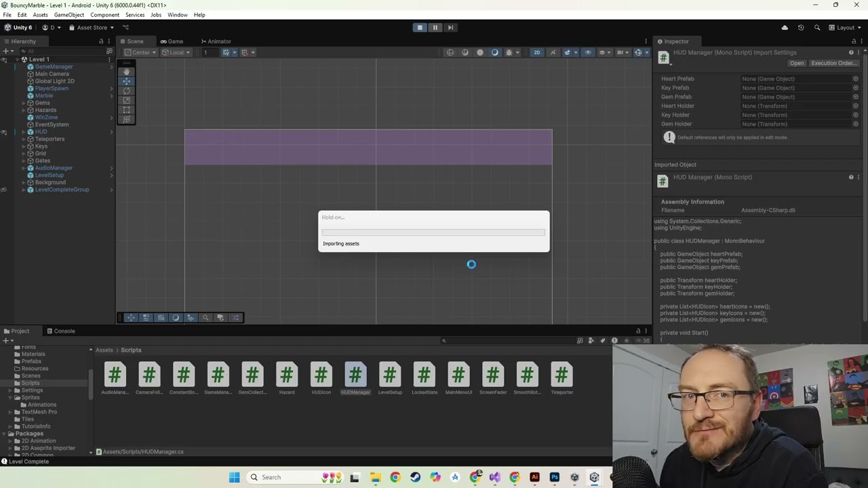Switch to the Game tab
This screenshot has height=488, width=868.
[171, 41]
